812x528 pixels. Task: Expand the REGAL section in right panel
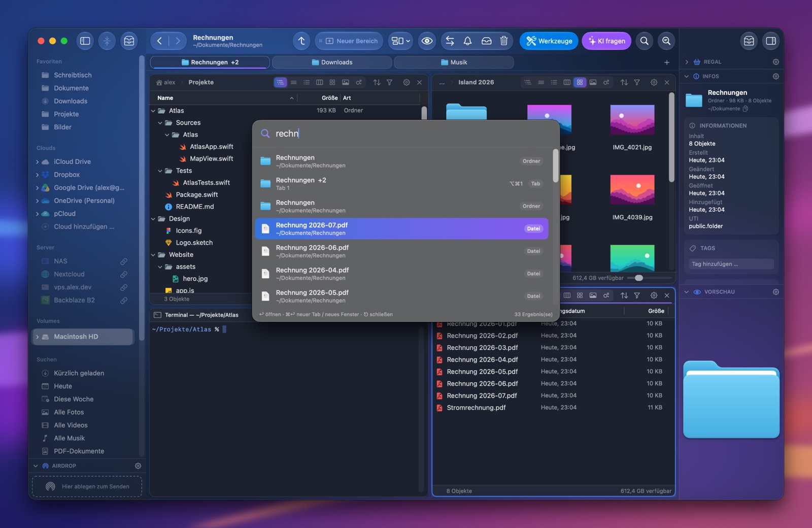coord(687,62)
